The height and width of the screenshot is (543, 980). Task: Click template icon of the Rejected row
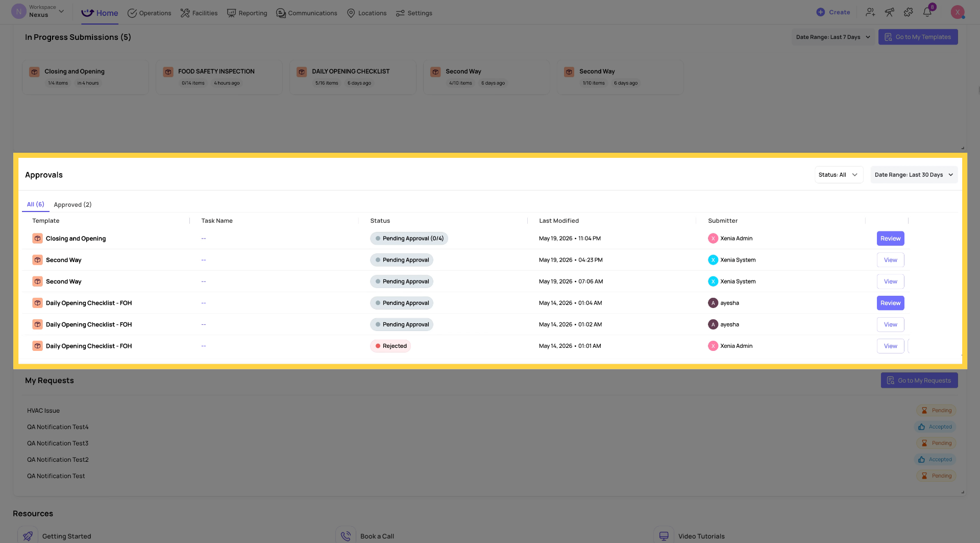point(37,346)
